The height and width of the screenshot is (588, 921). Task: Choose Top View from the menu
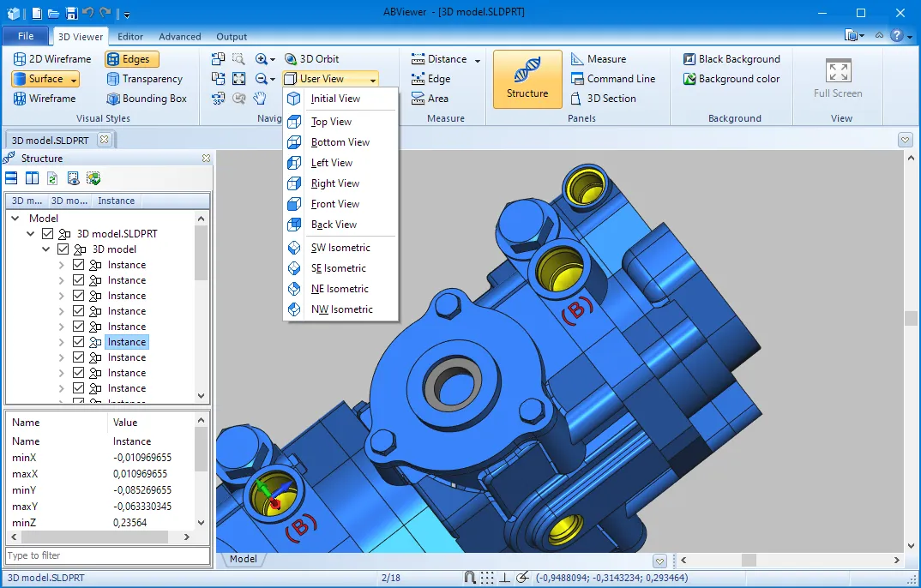coord(340,122)
